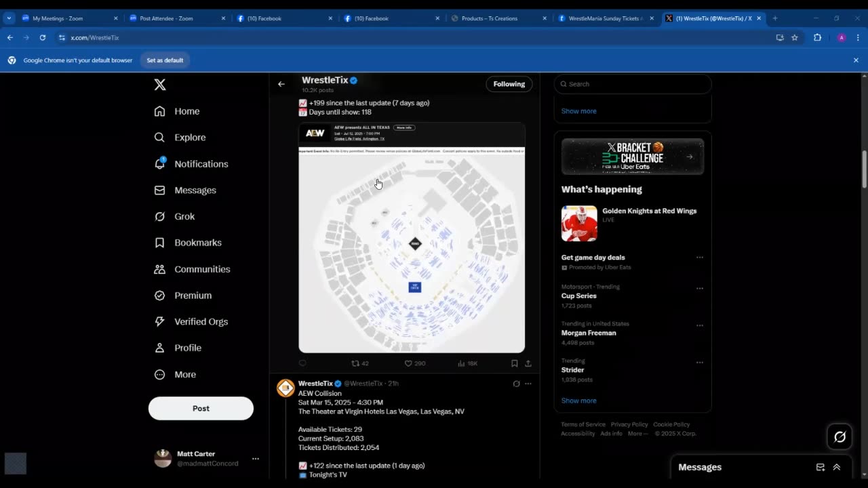Open Explore from sidebar
Image resolution: width=868 pixels, height=488 pixels.
tap(180, 138)
